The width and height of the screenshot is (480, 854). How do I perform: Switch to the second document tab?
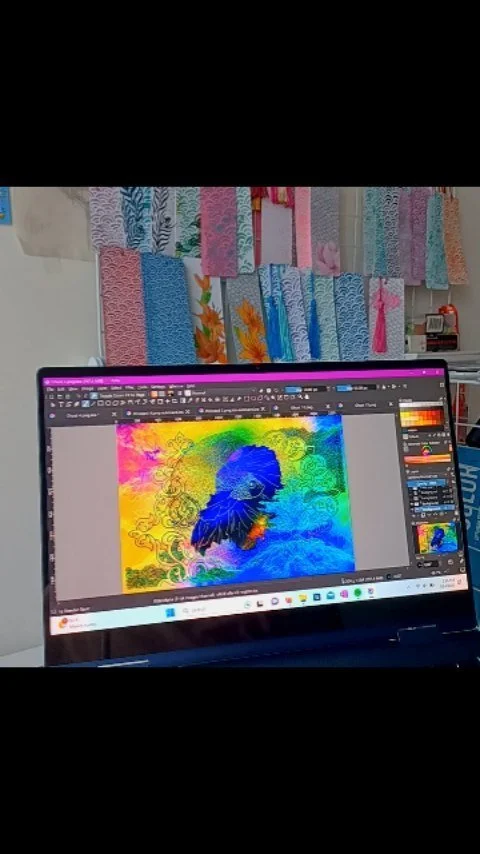[157, 412]
